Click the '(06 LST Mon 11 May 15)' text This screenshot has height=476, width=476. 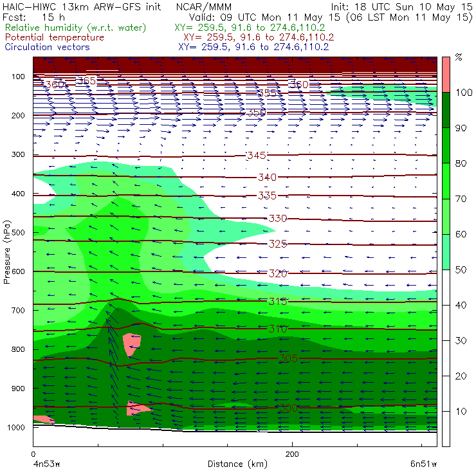(x=409, y=17)
